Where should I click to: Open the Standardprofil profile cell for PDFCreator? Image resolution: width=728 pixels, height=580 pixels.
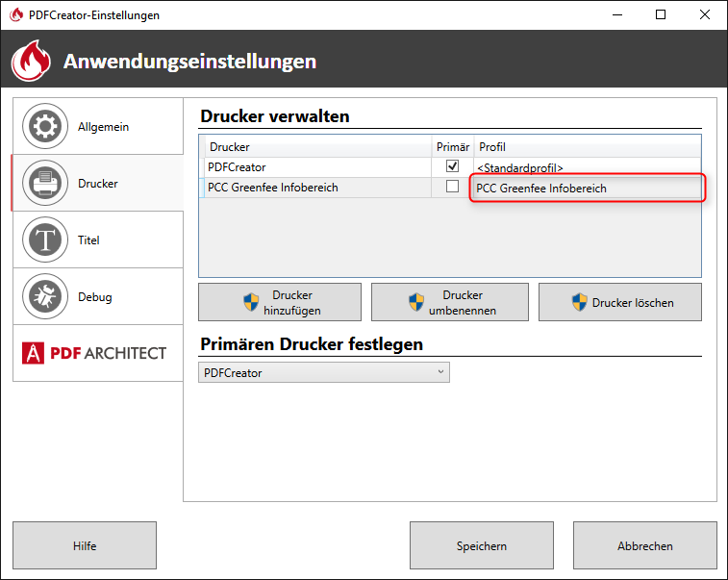[587, 167]
